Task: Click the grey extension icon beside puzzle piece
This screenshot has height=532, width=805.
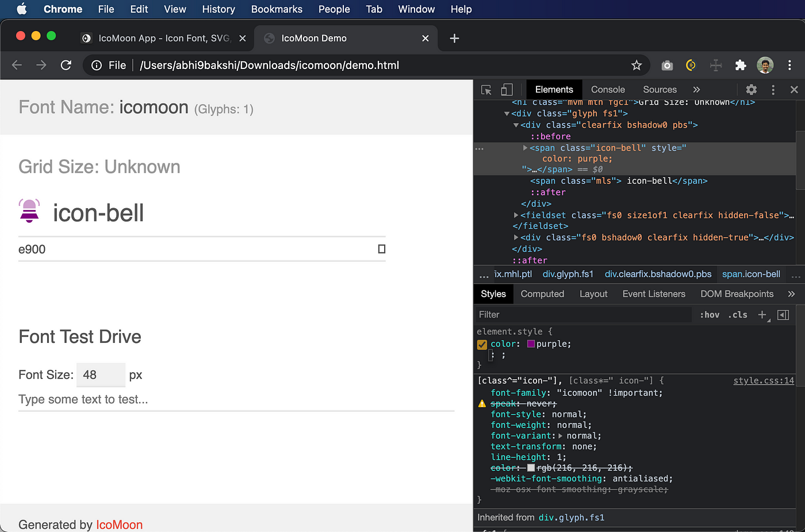Action: pyautogui.click(x=716, y=66)
